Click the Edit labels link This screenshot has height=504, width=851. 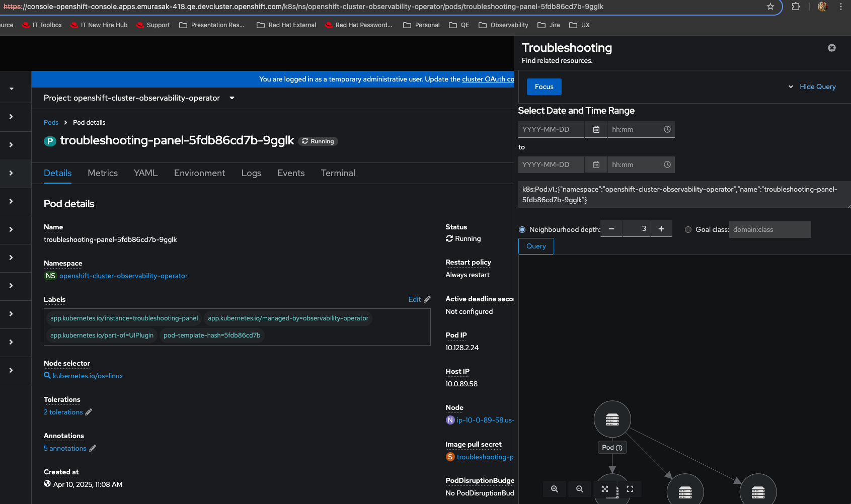click(415, 299)
